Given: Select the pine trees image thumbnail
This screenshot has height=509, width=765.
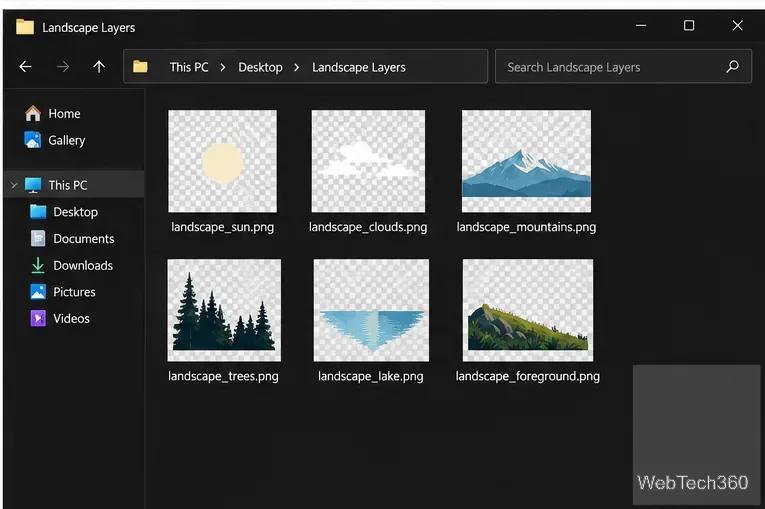Looking at the screenshot, I should click(224, 310).
